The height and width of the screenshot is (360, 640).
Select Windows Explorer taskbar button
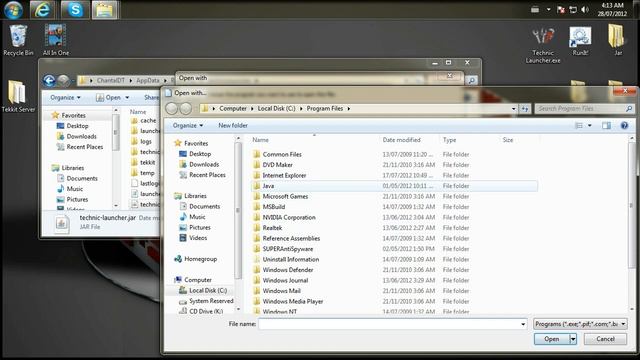(104, 10)
